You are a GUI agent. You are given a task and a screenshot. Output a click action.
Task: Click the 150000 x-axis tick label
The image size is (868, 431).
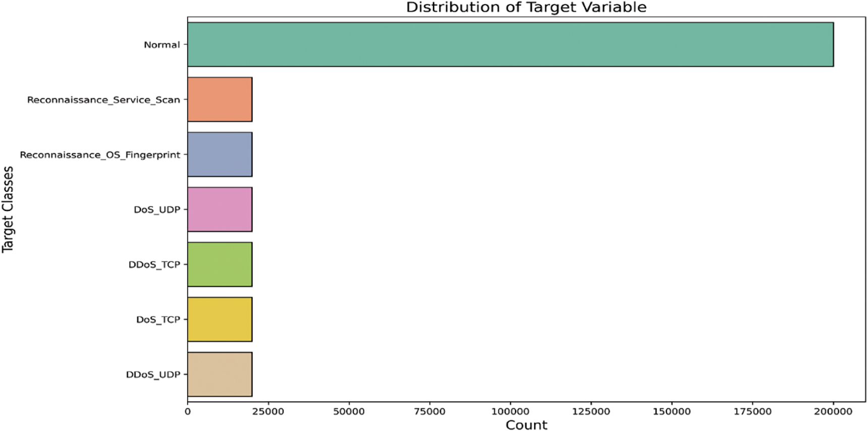(x=672, y=411)
